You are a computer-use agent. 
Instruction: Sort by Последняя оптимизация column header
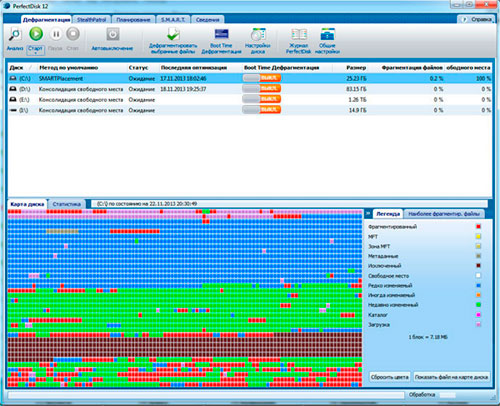coord(200,68)
